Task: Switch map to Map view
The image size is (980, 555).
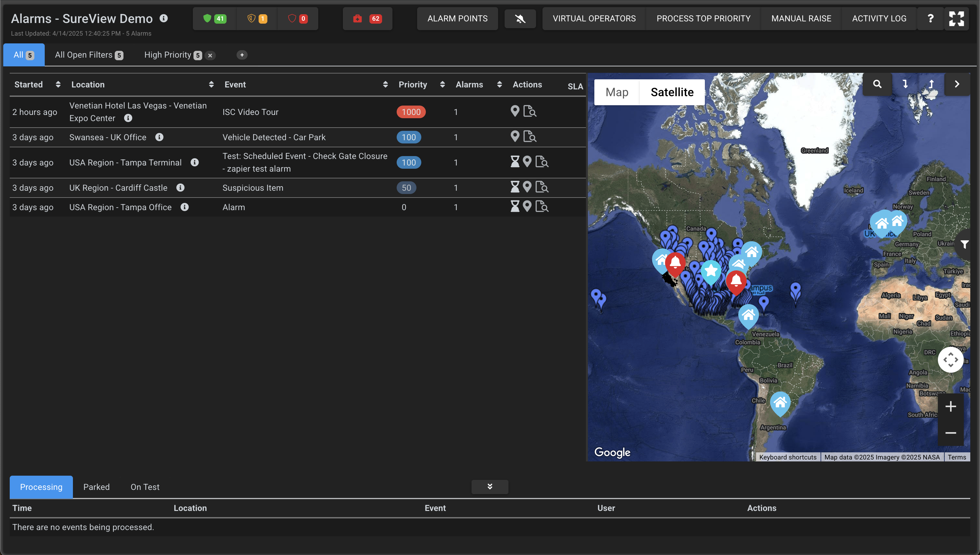Action: click(617, 92)
